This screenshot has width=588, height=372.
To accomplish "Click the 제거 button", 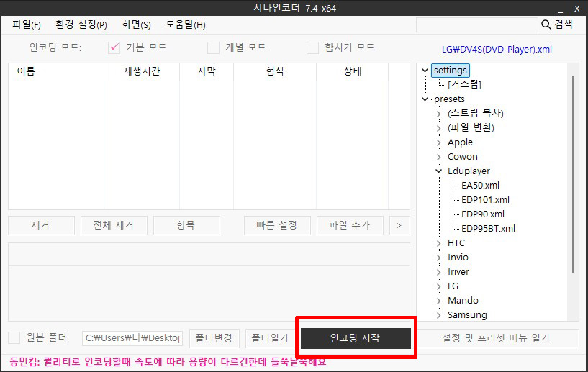I will tap(41, 225).
